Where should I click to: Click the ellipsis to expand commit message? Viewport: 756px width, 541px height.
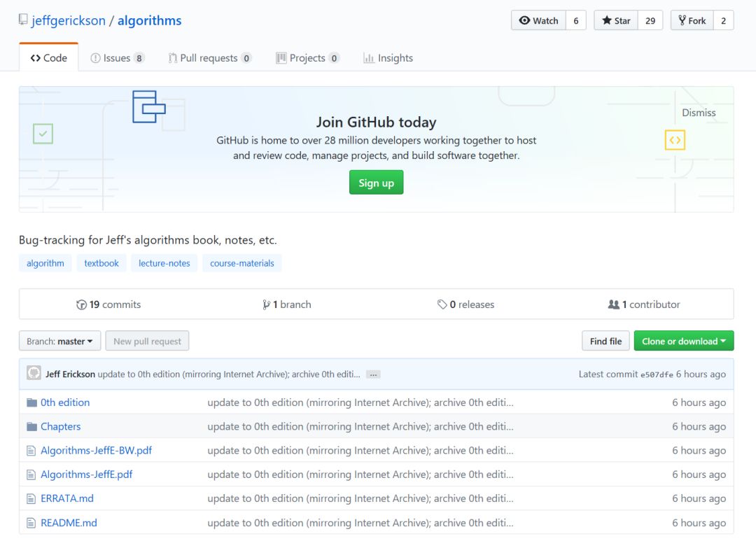coord(373,374)
